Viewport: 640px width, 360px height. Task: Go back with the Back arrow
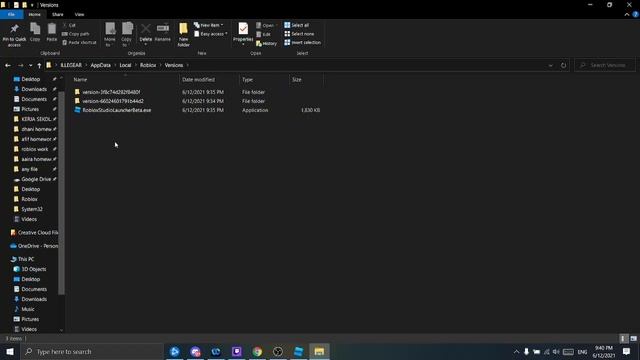point(8,65)
